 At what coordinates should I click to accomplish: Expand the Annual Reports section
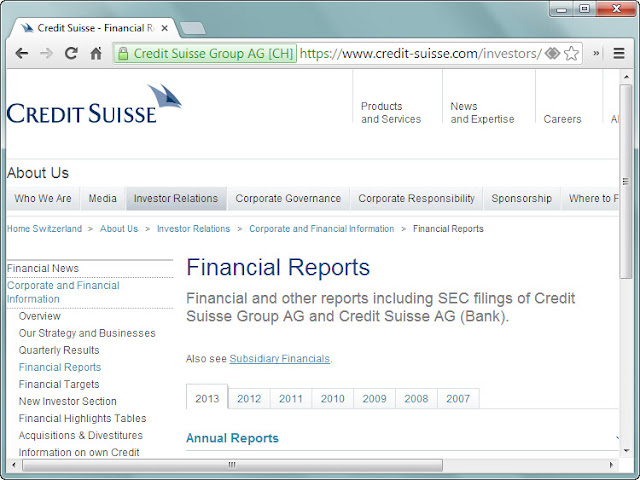coord(232,438)
